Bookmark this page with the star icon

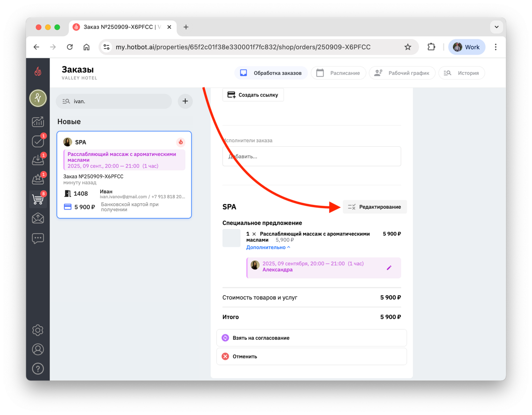[x=408, y=47]
